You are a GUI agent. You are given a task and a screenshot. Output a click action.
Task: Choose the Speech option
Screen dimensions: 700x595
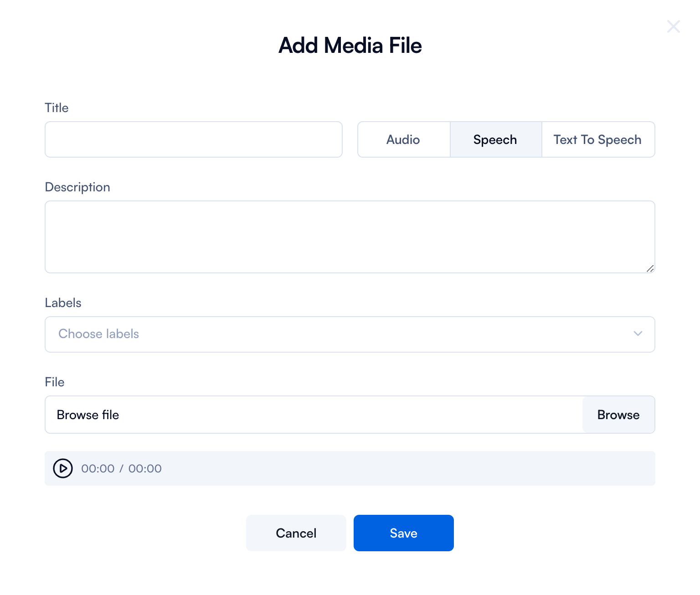click(495, 139)
